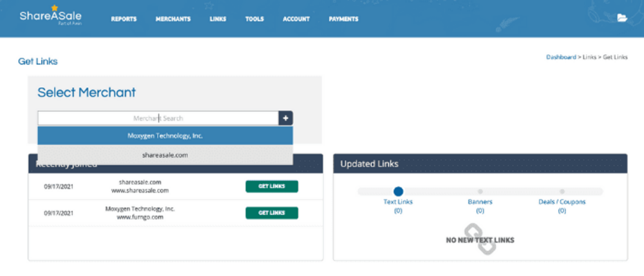
Task: Select Moxygen Technology, Inc. from dropdown
Action: (165, 136)
